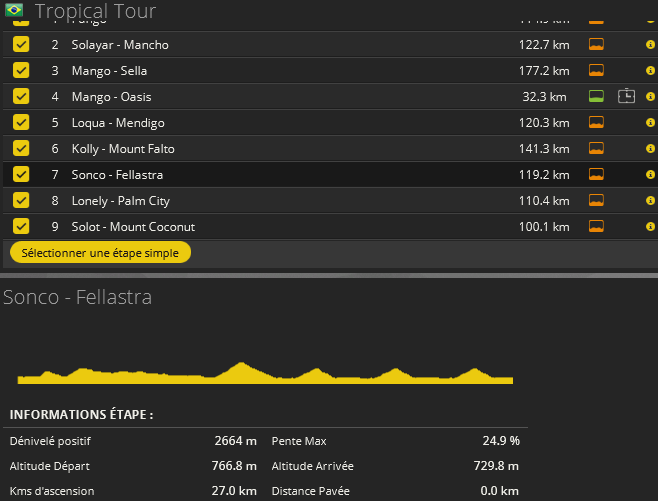658x501 pixels.
Task: Click the time trial clock icon on stage 4
Action: point(626,97)
